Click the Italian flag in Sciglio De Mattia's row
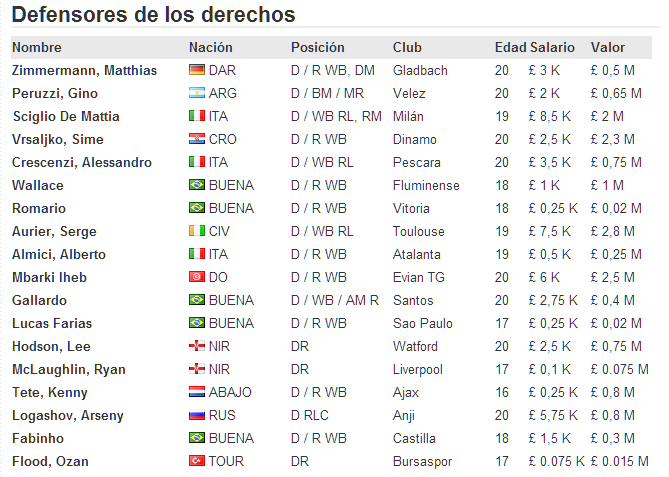Viewport: 669px width, 477px height. (197, 116)
